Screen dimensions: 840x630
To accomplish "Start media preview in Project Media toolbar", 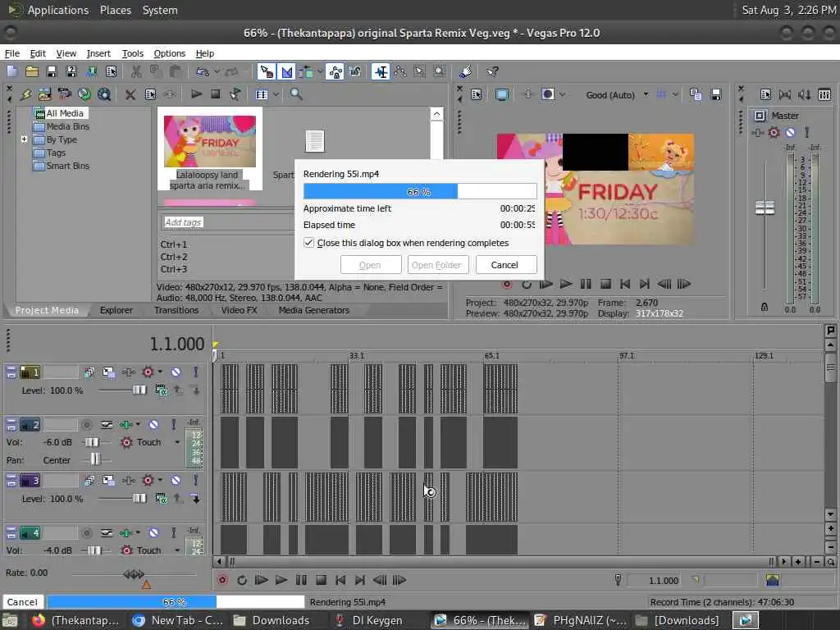I will point(196,94).
